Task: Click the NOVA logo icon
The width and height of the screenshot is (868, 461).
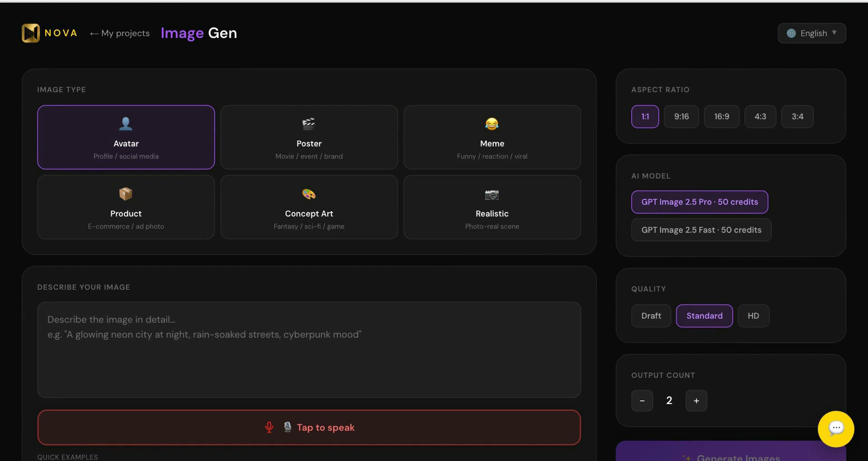Action: 31,33
